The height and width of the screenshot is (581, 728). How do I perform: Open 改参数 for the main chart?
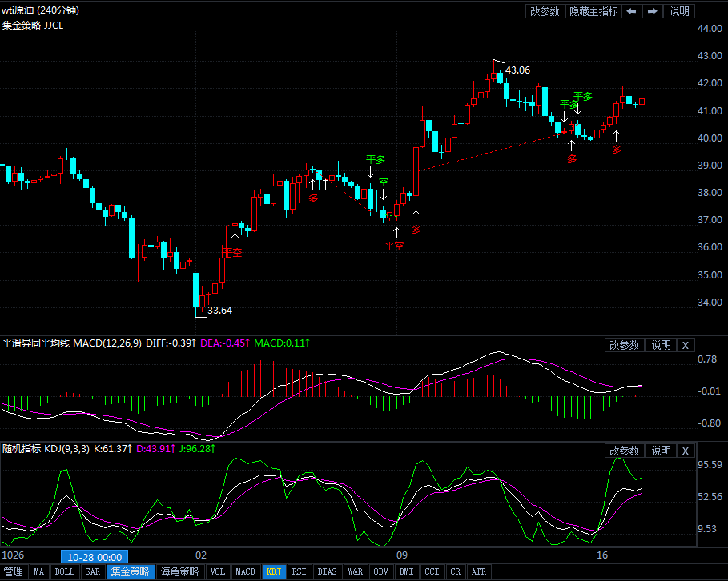(x=545, y=11)
